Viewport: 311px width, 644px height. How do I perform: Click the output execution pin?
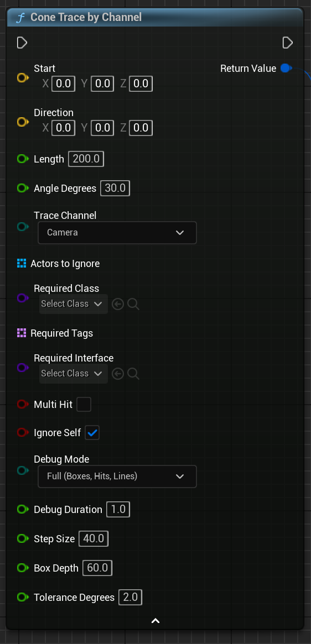coord(288,43)
